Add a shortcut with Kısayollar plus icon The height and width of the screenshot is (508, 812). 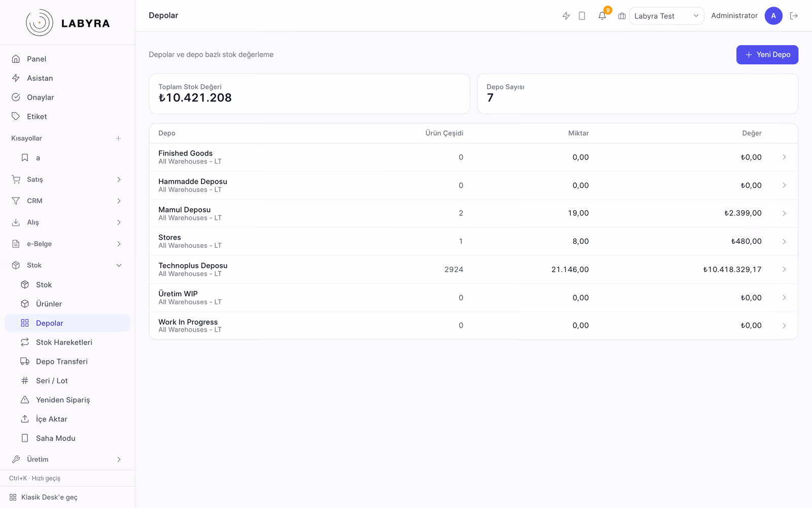click(x=118, y=138)
